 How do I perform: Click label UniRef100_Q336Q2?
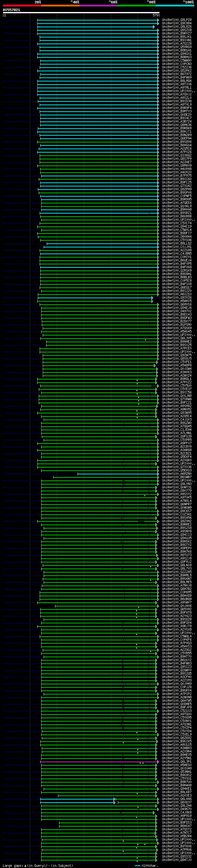tap(177, 155)
